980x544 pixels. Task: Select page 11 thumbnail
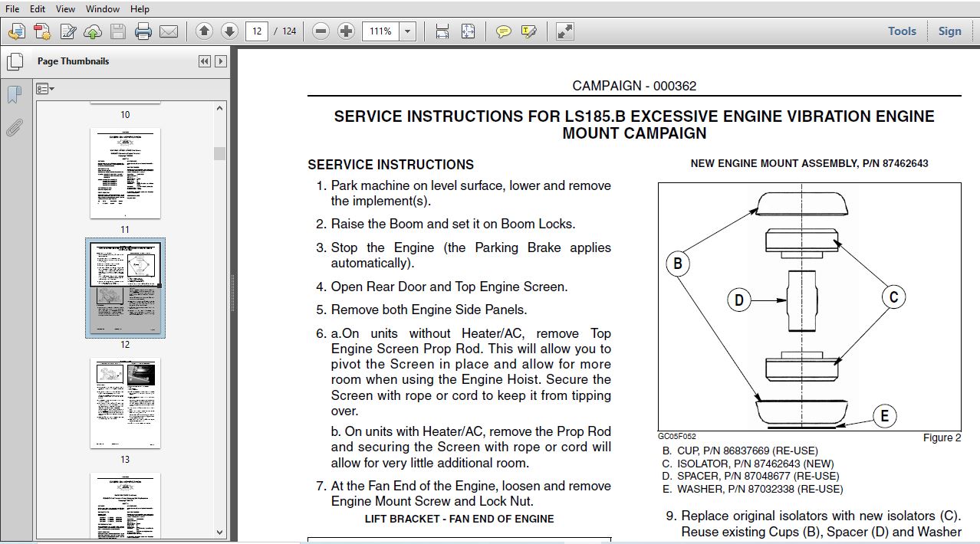click(x=125, y=173)
